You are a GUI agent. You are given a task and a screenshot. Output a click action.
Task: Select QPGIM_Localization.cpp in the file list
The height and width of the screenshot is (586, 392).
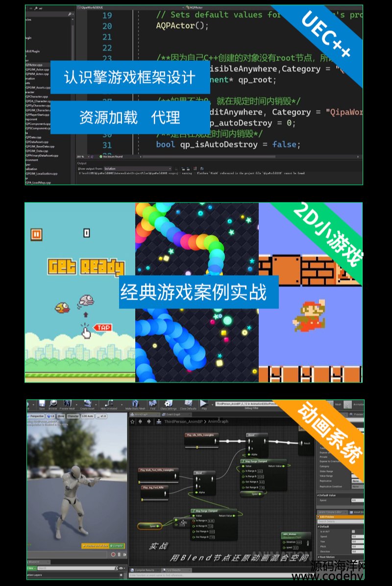[42, 174]
